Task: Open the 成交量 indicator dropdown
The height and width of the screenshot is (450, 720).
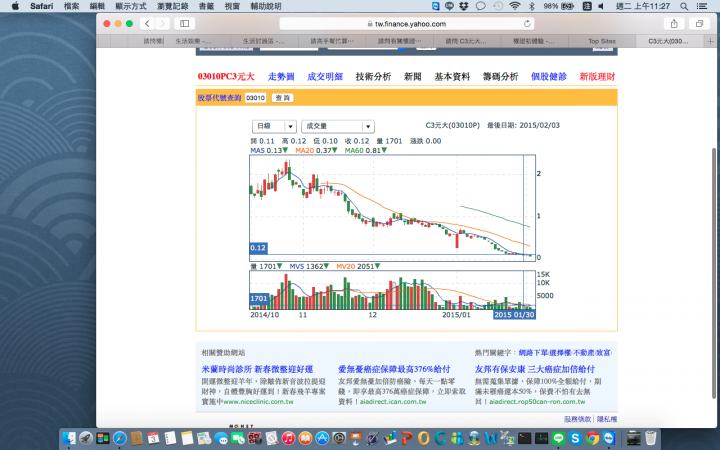Action: point(338,126)
